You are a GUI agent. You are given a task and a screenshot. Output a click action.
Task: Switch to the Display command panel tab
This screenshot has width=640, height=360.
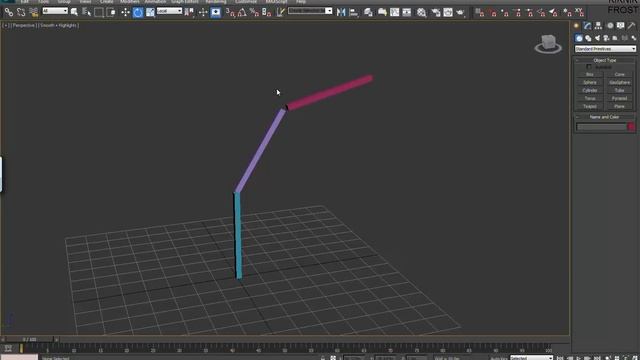pyautogui.click(x=620, y=25)
